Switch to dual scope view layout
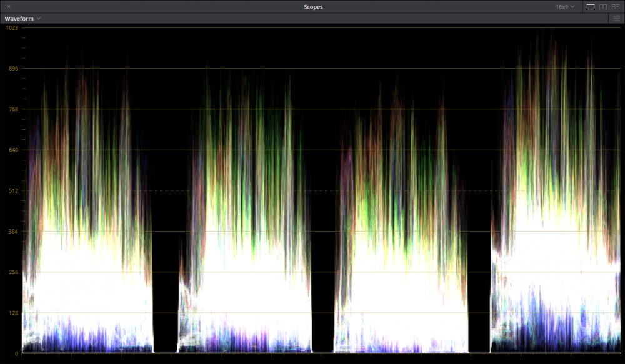 603,6
